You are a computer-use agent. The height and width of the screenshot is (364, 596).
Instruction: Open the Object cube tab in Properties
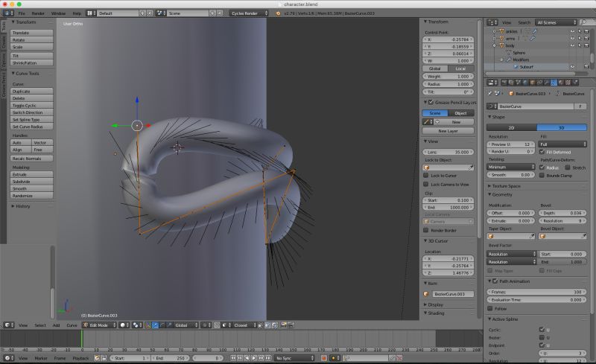point(533,83)
